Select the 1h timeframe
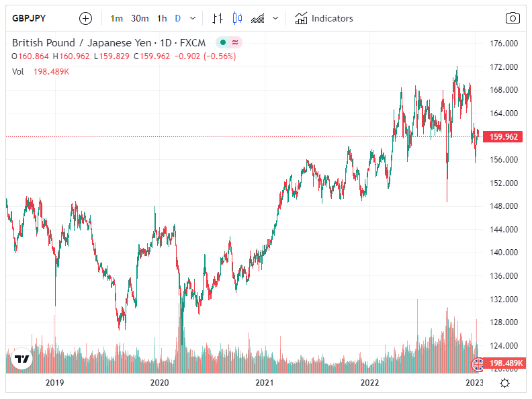The height and width of the screenshot is (399, 532). [x=162, y=18]
